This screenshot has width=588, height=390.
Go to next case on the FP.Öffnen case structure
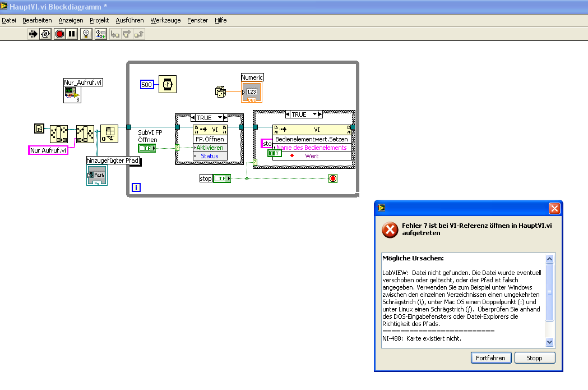[x=225, y=118]
